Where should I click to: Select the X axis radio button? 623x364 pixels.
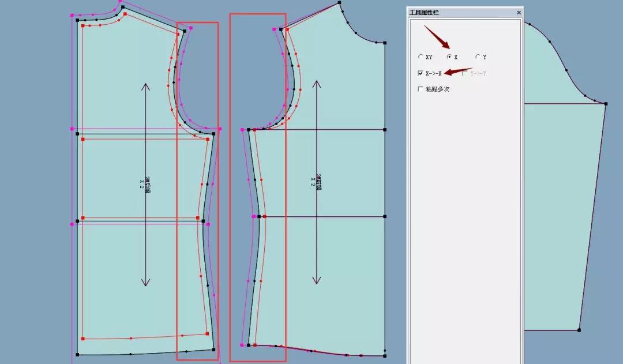point(449,57)
